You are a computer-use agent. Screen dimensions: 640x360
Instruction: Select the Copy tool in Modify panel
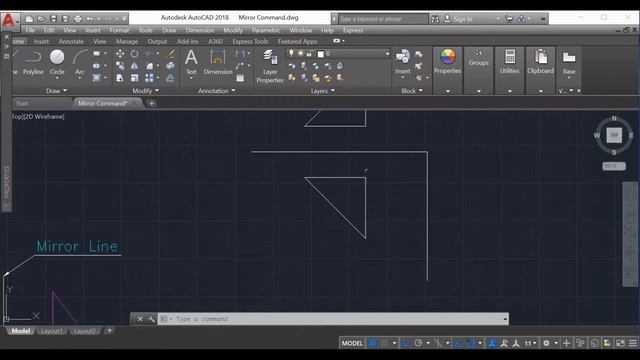pyautogui.click(x=120, y=66)
